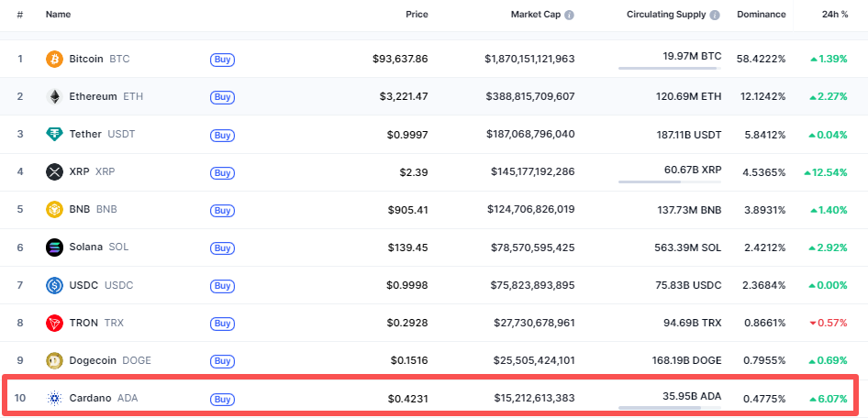Image resolution: width=868 pixels, height=418 pixels.
Task: Select the Tether logo icon
Action: [55, 134]
